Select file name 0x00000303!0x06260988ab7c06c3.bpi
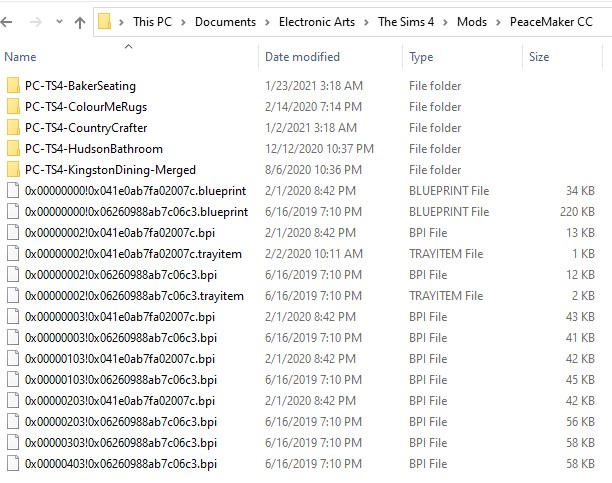 tap(121, 443)
